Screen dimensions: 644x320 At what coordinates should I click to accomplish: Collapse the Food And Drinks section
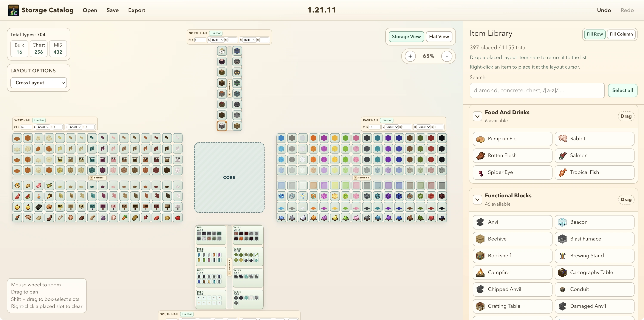tap(477, 116)
